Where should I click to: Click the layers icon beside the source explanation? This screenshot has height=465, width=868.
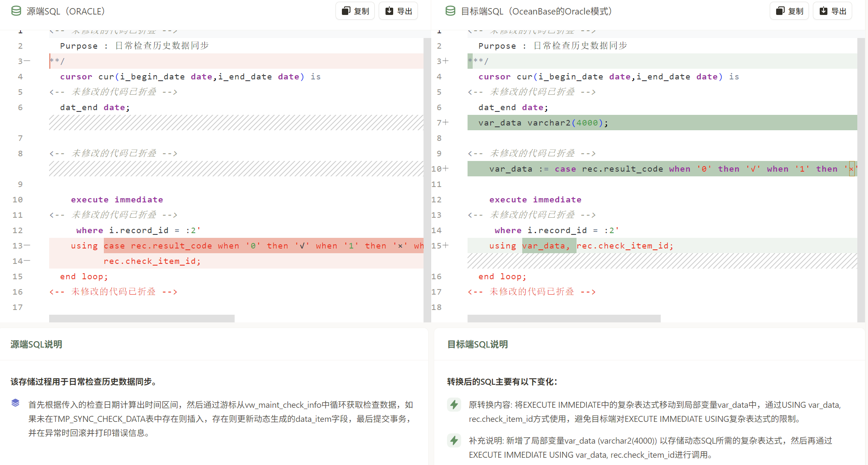(15, 403)
